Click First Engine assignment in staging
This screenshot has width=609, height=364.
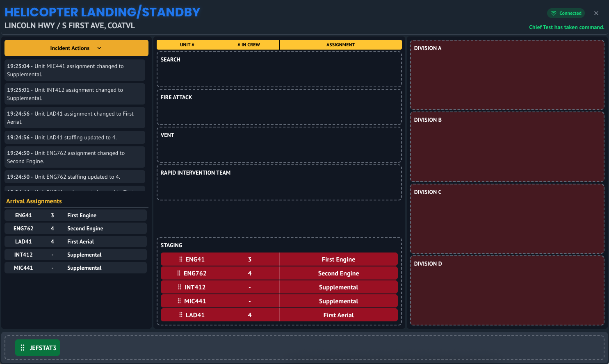(338, 259)
